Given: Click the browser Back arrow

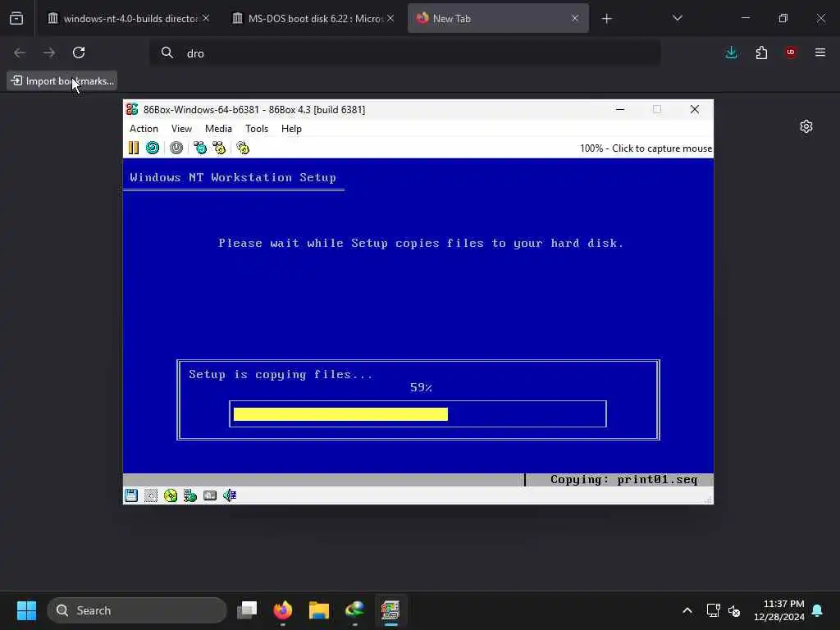Looking at the screenshot, I should [x=20, y=52].
